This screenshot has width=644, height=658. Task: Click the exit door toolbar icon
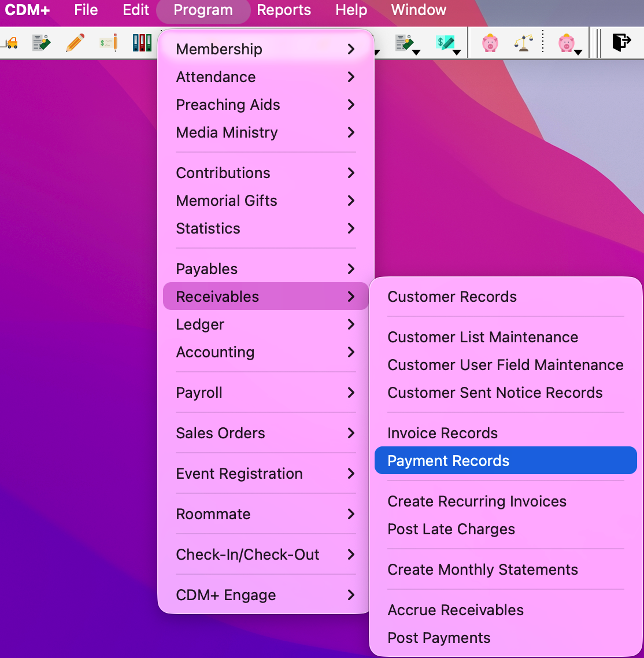(621, 43)
